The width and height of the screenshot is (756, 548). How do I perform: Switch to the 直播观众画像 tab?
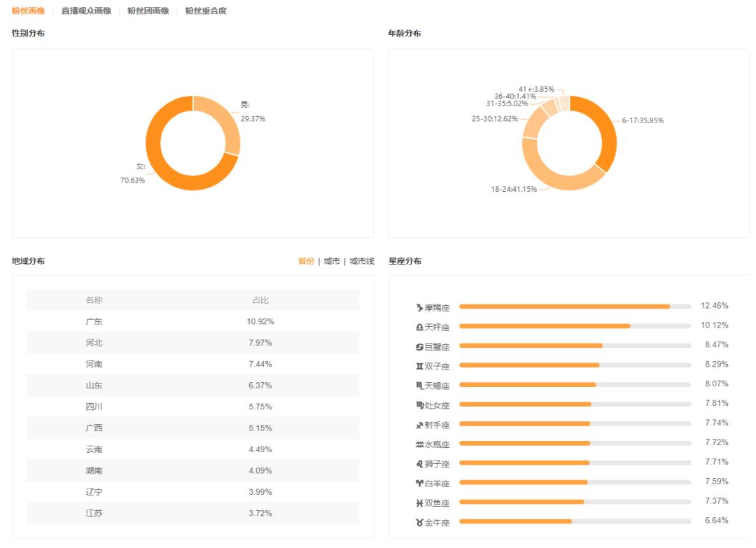pos(86,11)
